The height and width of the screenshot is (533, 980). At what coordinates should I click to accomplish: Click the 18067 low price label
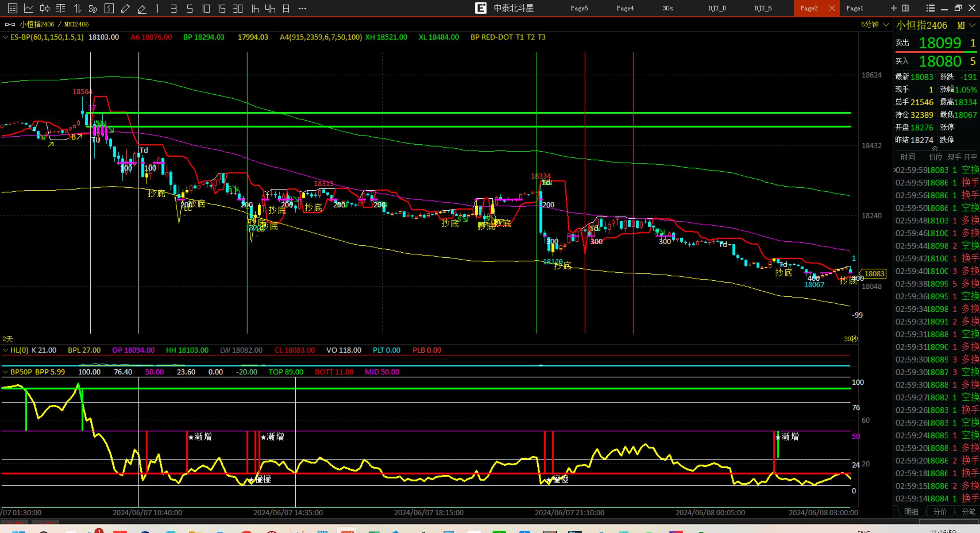(814, 284)
